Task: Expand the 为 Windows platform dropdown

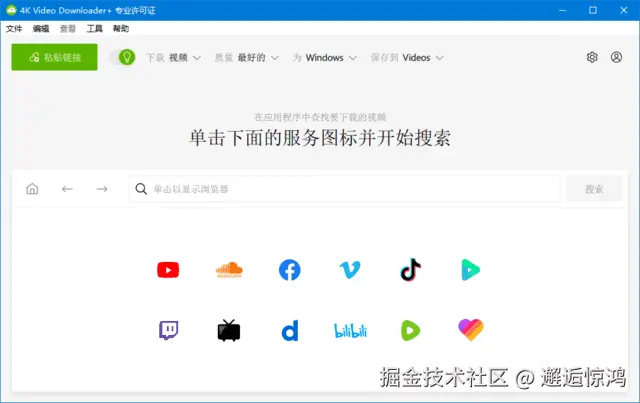Action: pyautogui.click(x=325, y=58)
